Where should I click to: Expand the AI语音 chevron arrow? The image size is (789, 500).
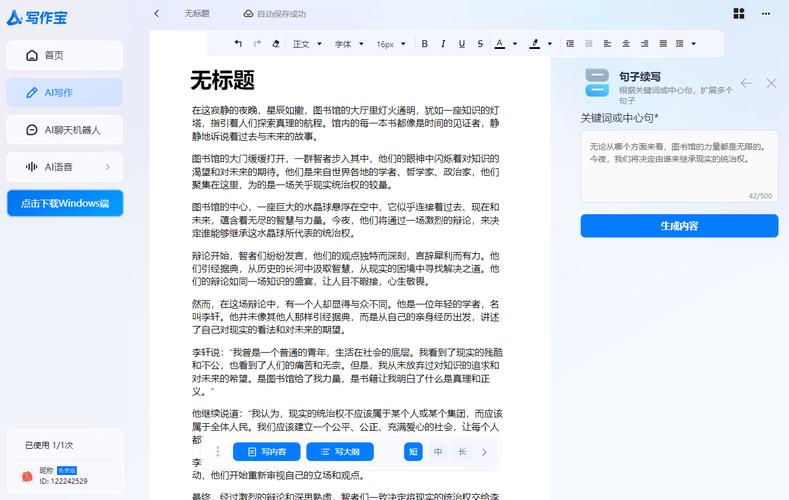pyautogui.click(x=108, y=167)
